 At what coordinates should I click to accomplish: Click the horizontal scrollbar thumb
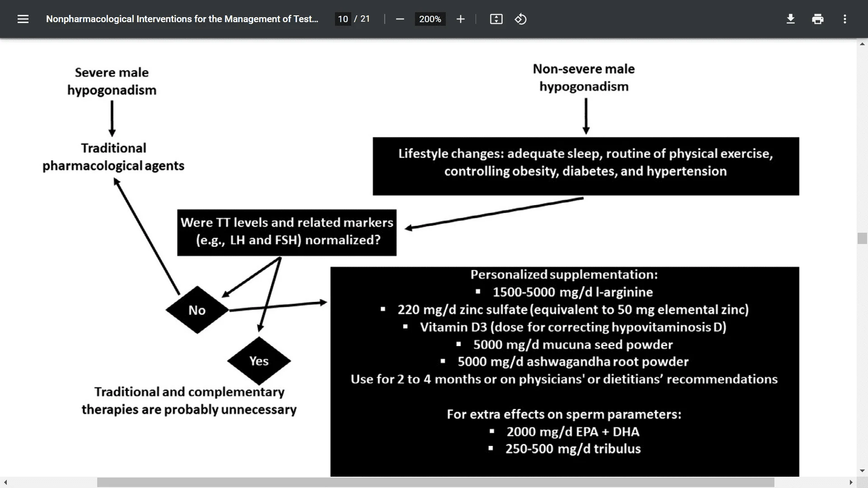coord(435,483)
